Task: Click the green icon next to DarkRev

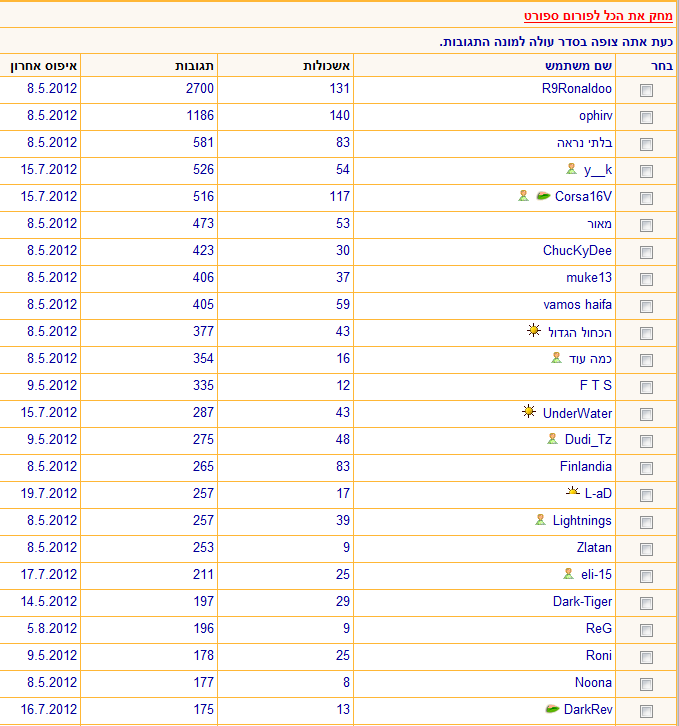Action: coord(552,709)
